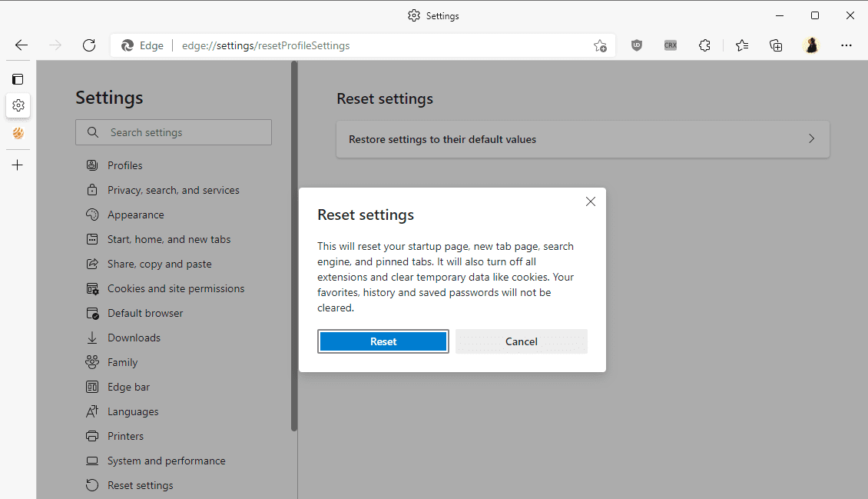Click the CRX extension icon
This screenshot has height=499, width=868.
pyautogui.click(x=670, y=45)
